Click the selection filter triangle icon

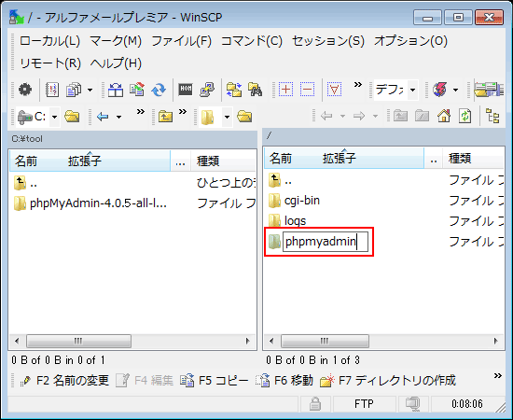tap(334, 89)
